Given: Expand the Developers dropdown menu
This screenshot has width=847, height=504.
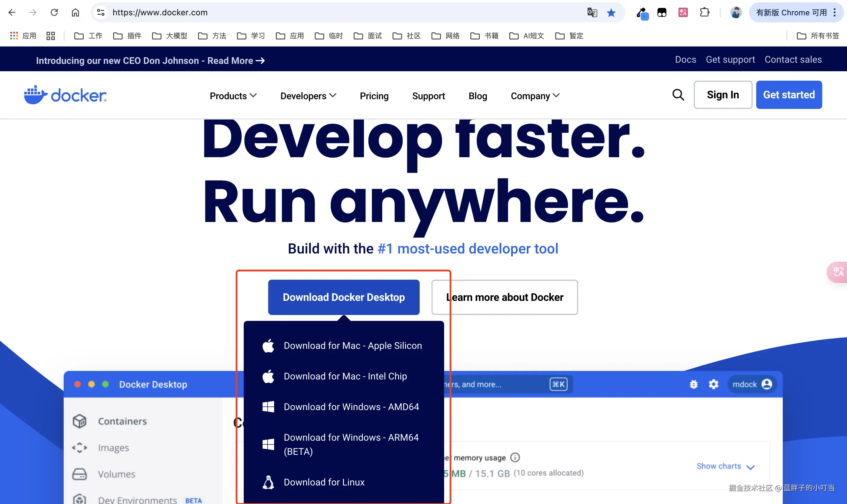Looking at the screenshot, I should pos(308,96).
